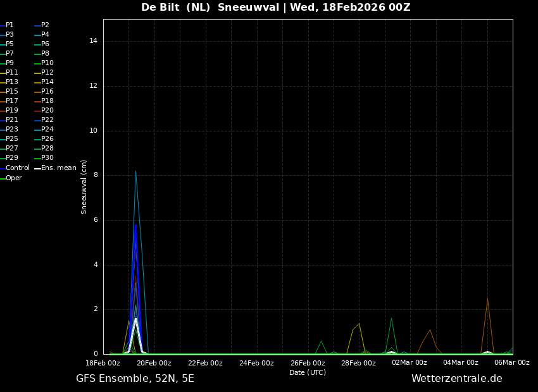Click the GFS Ensemble, 52N, 5E caption

(x=135, y=379)
